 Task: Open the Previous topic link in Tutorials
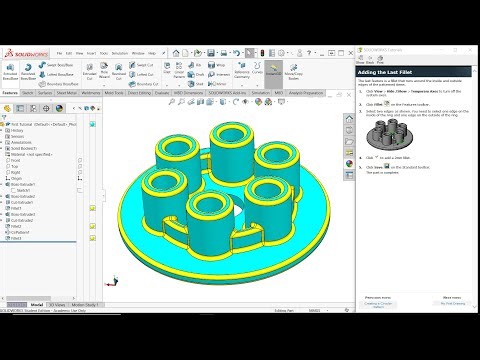pyautogui.click(x=378, y=305)
